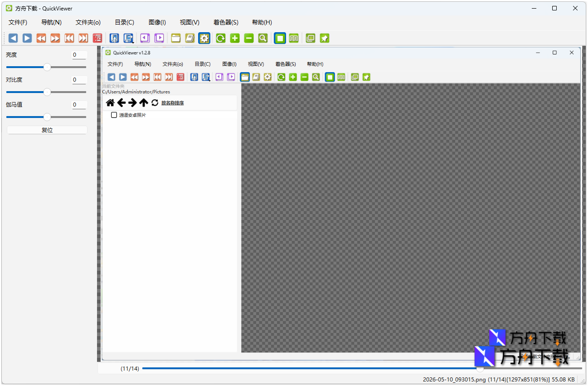Screen dimensions: 588x386
Task: Click the 亮度 value input field
Action: (x=79, y=55)
